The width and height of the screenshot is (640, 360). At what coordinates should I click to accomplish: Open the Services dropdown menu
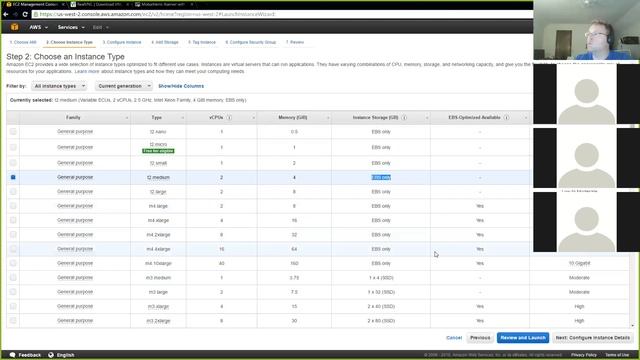(x=71, y=27)
